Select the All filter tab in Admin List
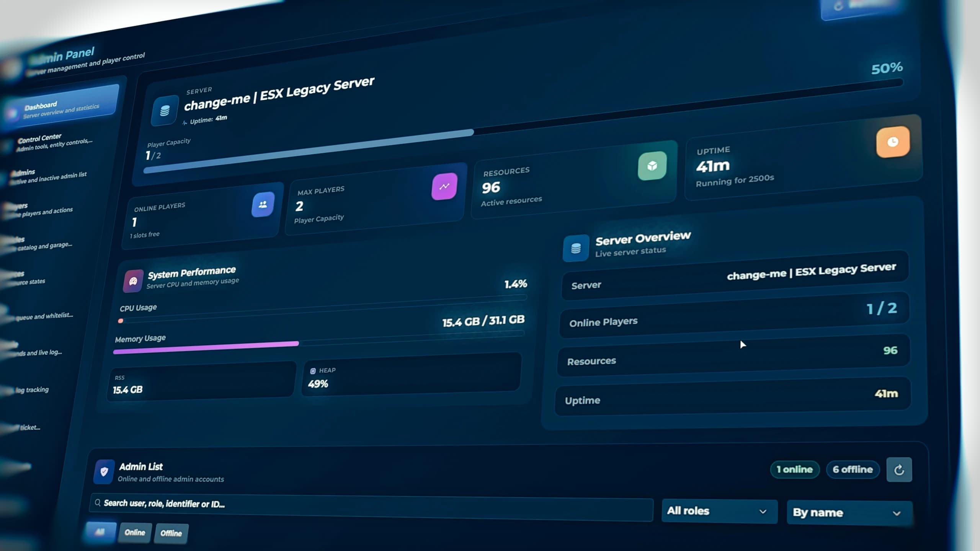Screen dimensions: 980x551 pos(100,532)
